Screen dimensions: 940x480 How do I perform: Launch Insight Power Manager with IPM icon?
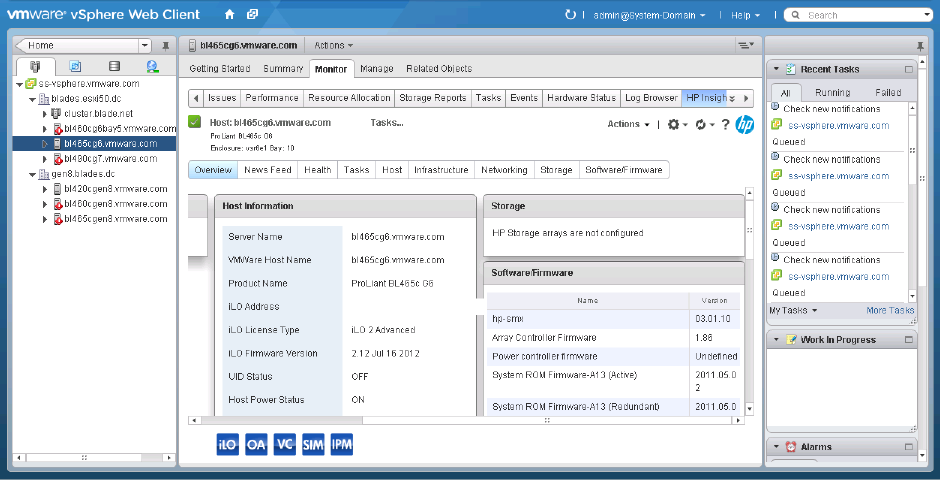tap(342, 444)
